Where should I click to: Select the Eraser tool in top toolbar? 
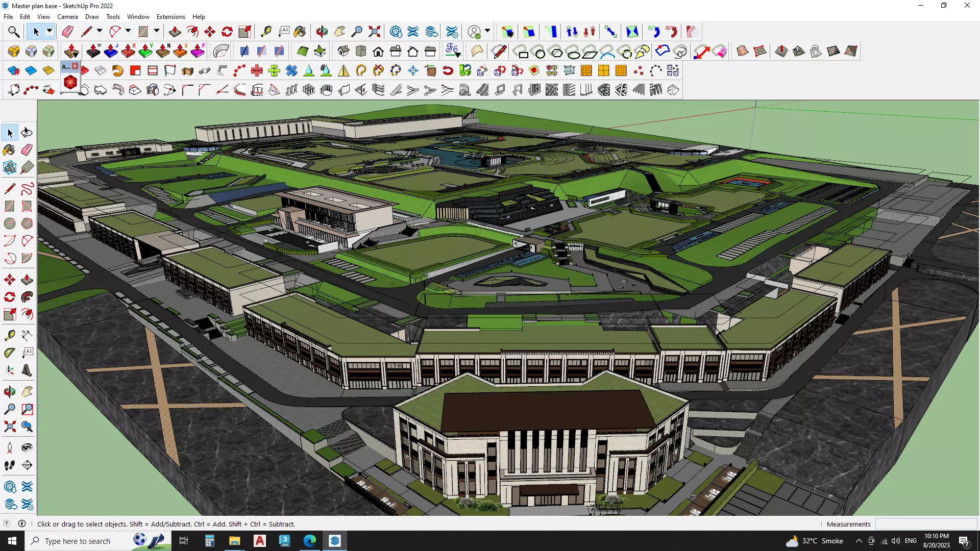coord(67,32)
